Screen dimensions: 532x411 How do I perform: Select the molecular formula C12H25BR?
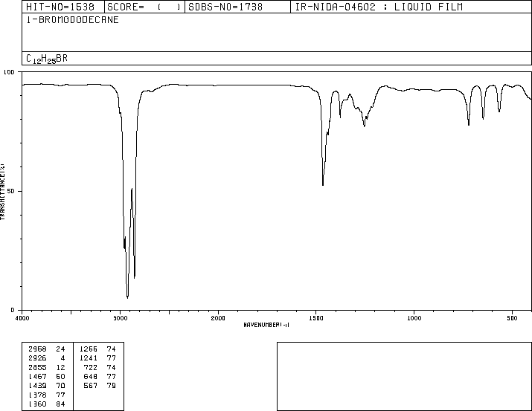coord(47,59)
